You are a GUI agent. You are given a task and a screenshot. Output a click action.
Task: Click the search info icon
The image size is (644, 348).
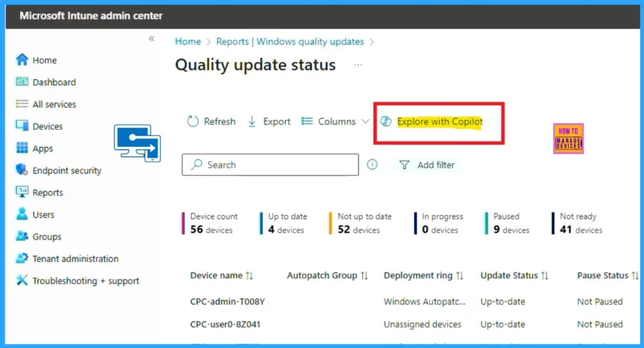point(372,165)
